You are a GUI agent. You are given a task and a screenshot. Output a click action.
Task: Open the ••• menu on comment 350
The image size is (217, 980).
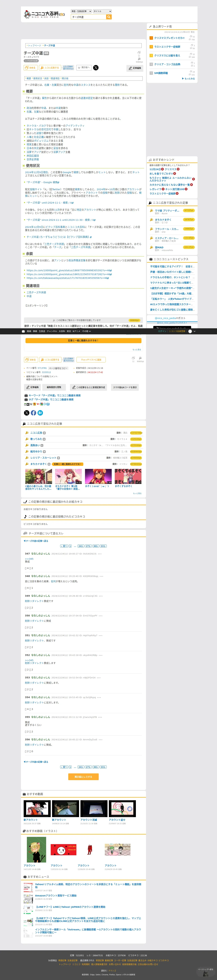coord(101,616)
